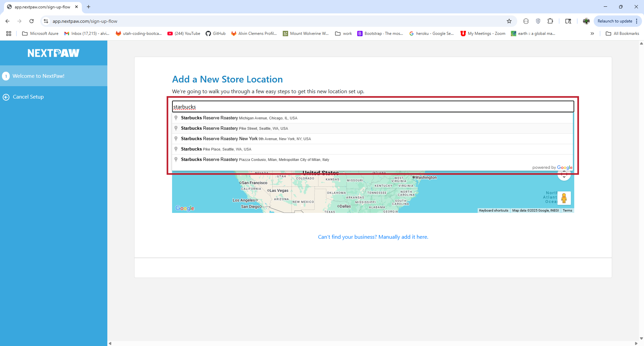Expand hidden bookmarks chevron
Viewport: 644px width, 346px height.
592,34
